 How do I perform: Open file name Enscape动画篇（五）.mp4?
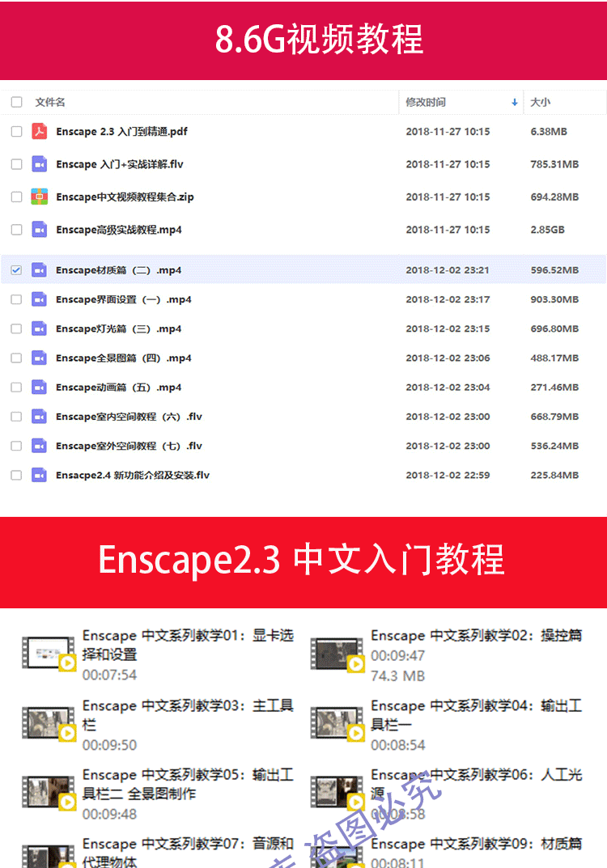118,387
